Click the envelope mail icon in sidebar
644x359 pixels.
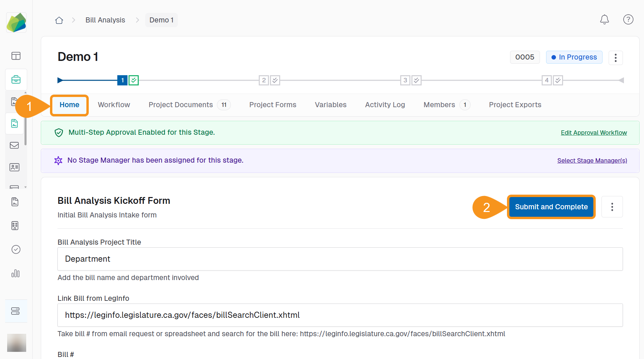click(x=15, y=146)
